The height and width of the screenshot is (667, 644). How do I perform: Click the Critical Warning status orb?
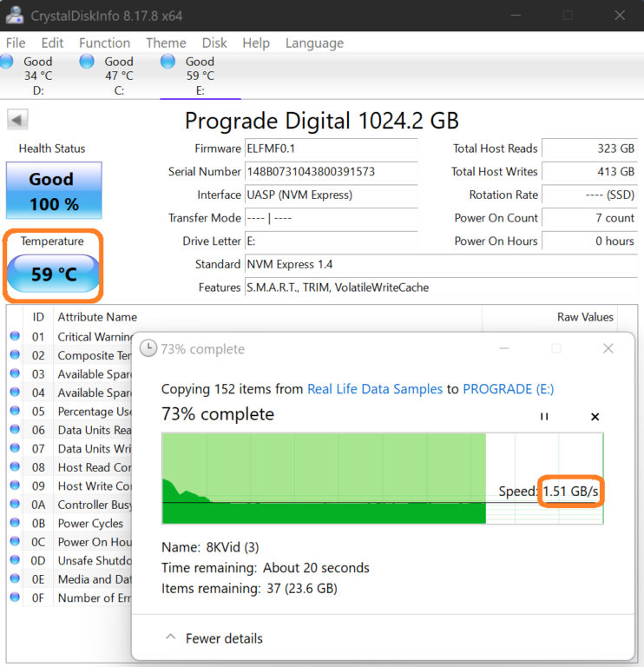15,337
